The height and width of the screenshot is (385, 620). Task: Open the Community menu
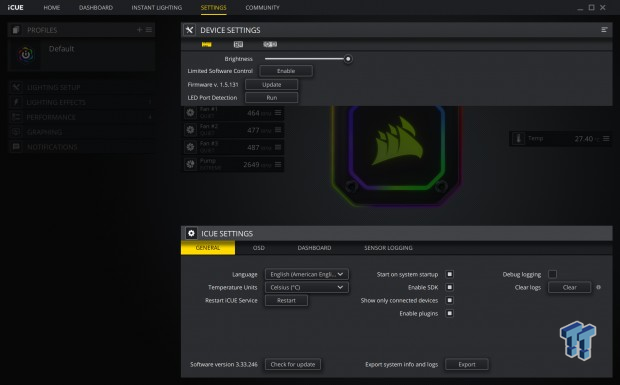pyautogui.click(x=262, y=8)
